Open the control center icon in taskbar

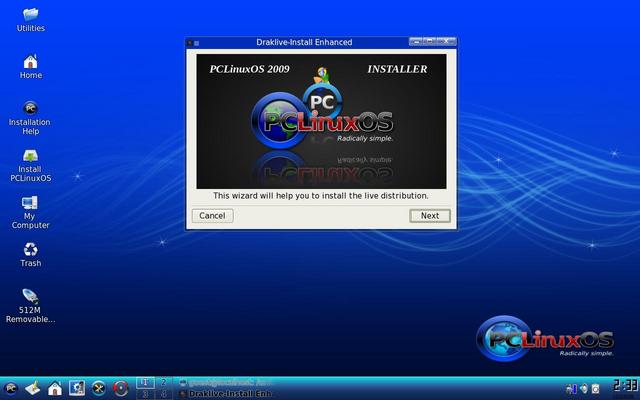(77, 388)
